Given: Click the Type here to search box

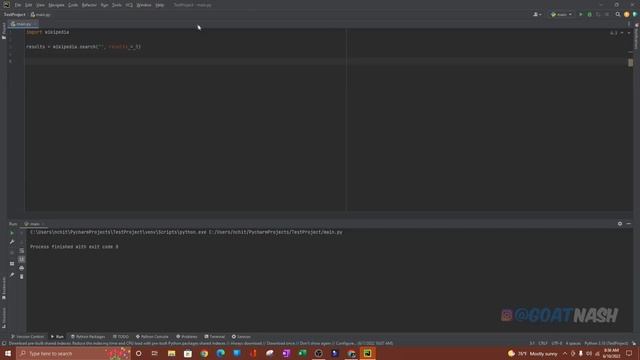Looking at the screenshot, I should point(73,353).
